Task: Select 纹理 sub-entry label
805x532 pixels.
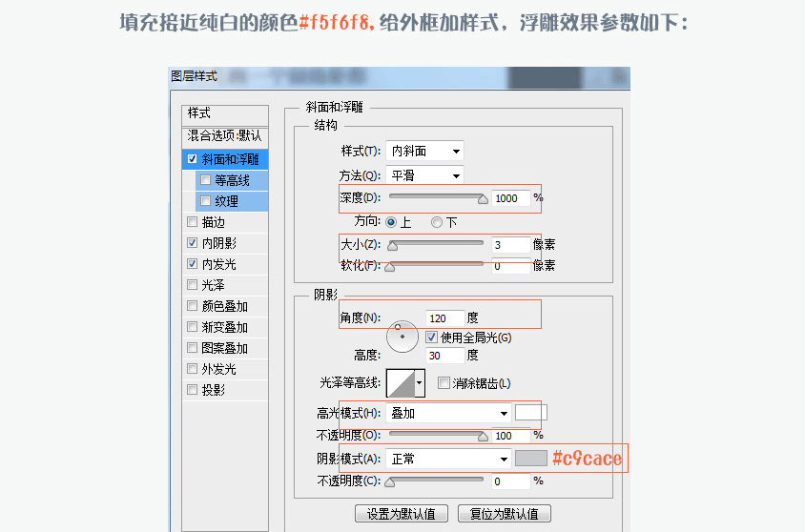Action: (x=226, y=201)
